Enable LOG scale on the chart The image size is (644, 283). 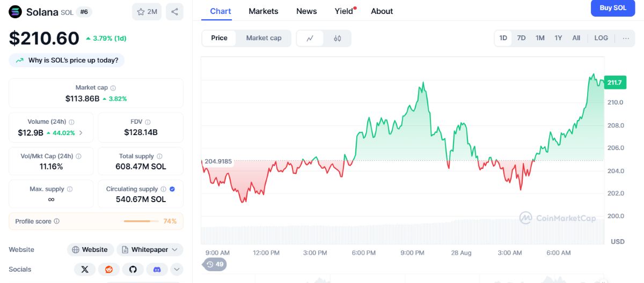click(601, 38)
